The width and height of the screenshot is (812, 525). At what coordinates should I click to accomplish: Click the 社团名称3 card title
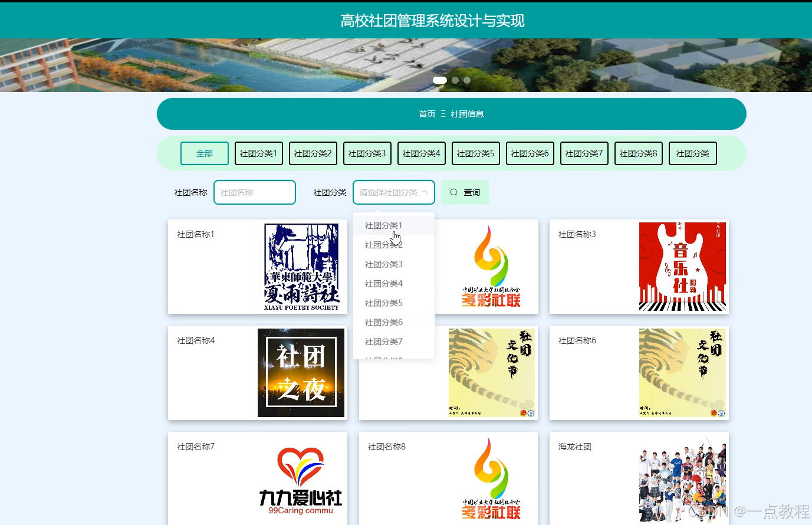[x=577, y=234]
